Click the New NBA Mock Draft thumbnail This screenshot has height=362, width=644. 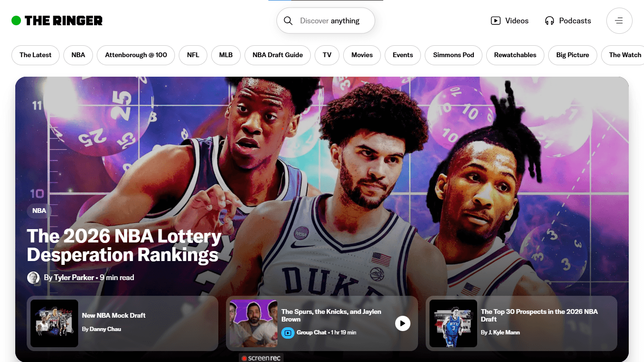point(54,323)
